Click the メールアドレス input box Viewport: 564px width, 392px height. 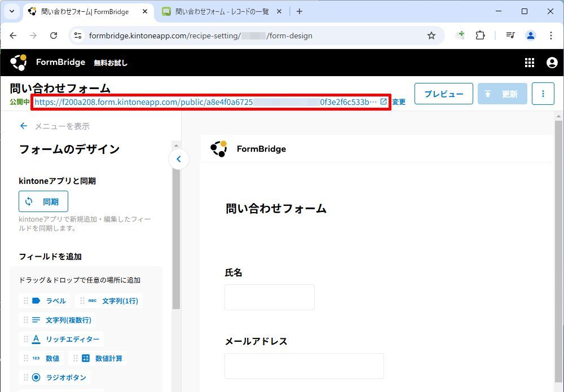(304, 365)
